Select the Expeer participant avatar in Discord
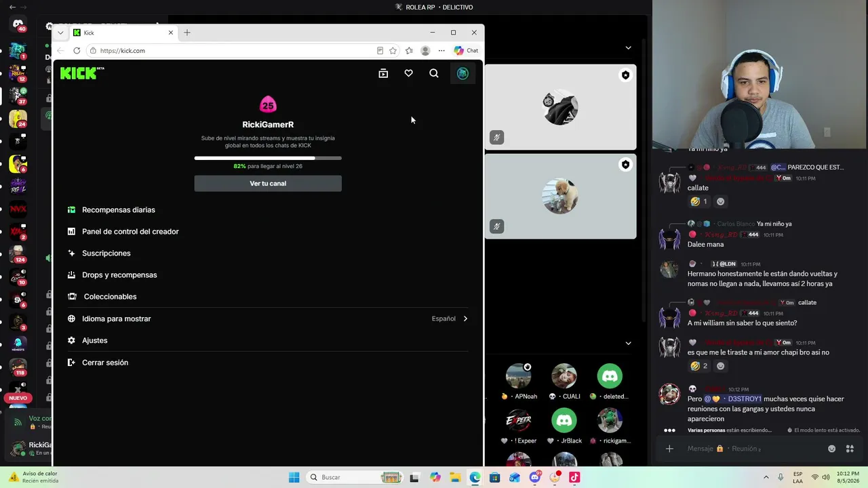Image resolution: width=868 pixels, height=488 pixels. coord(519,420)
